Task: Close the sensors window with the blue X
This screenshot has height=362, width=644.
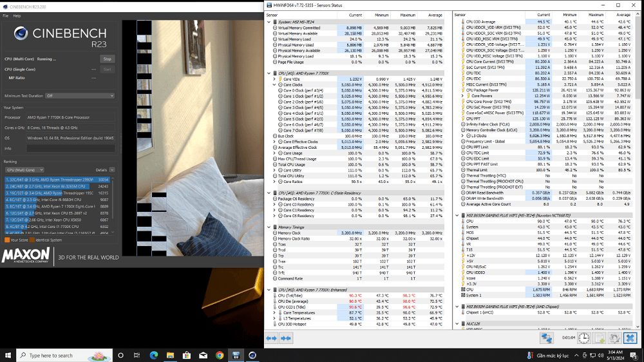Action: [x=630, y=338]
